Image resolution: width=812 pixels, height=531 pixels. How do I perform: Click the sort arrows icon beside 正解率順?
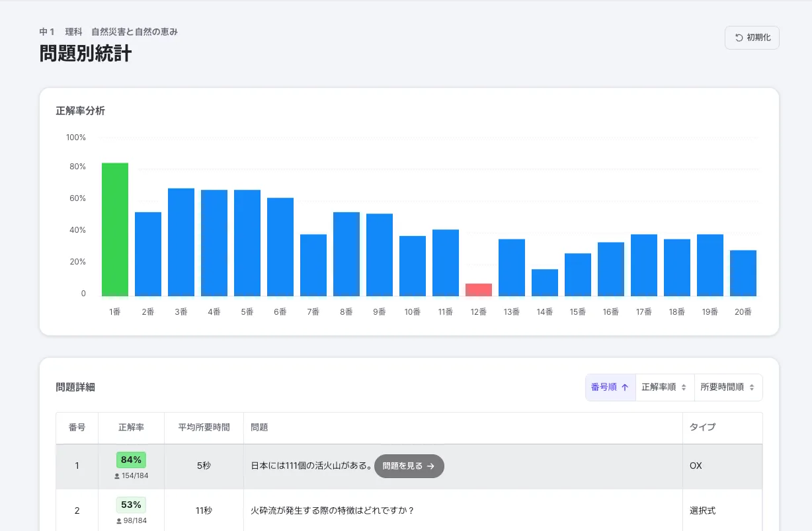click(x=684, y=388)
